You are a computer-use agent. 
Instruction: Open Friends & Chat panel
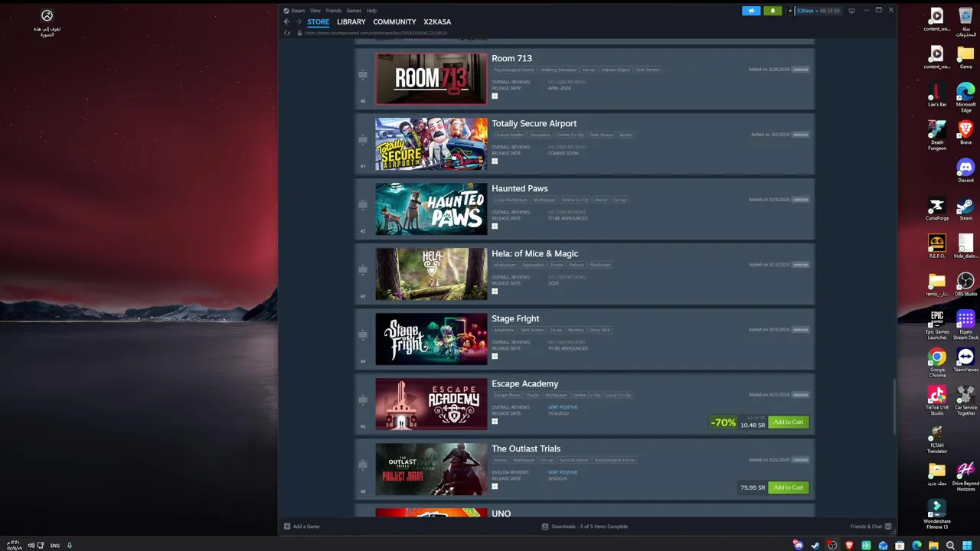[x=871, y=527]
